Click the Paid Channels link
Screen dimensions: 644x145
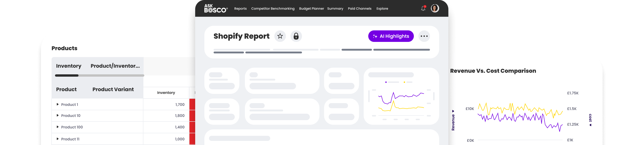(360, 9)
